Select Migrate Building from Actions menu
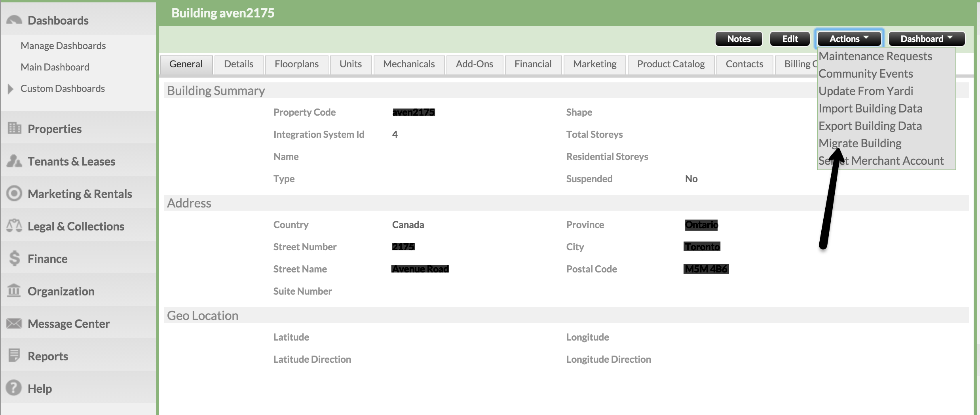This screenshot has height=415, width=980. [x=860, y=143]
